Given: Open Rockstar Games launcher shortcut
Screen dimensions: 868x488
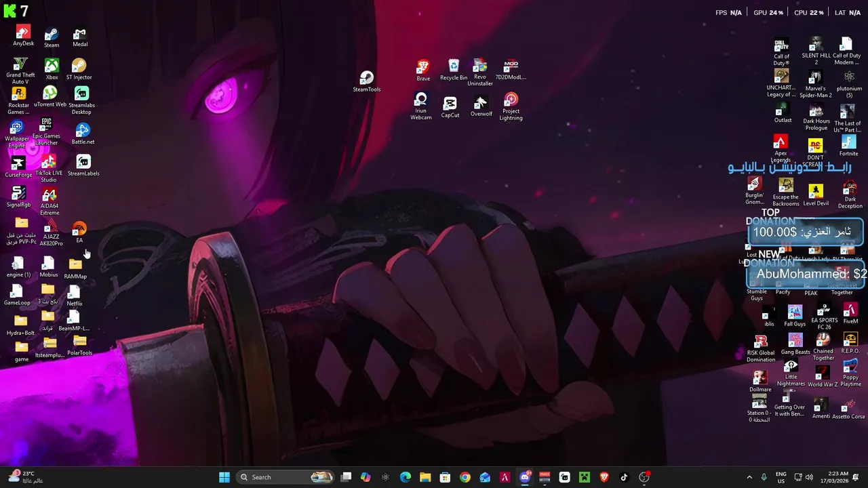Looking at the screenshot, I should [x=19, y=102].
